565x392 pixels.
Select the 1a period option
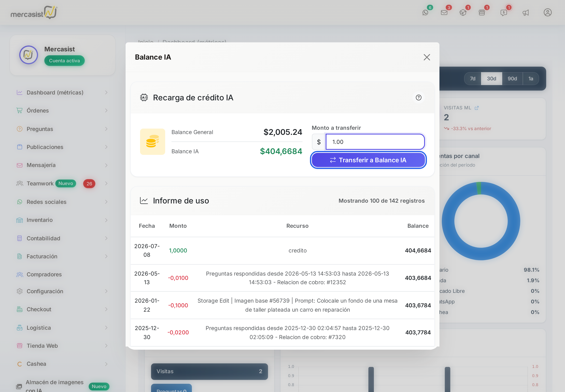pyautogui.click(x=531, y=79)
